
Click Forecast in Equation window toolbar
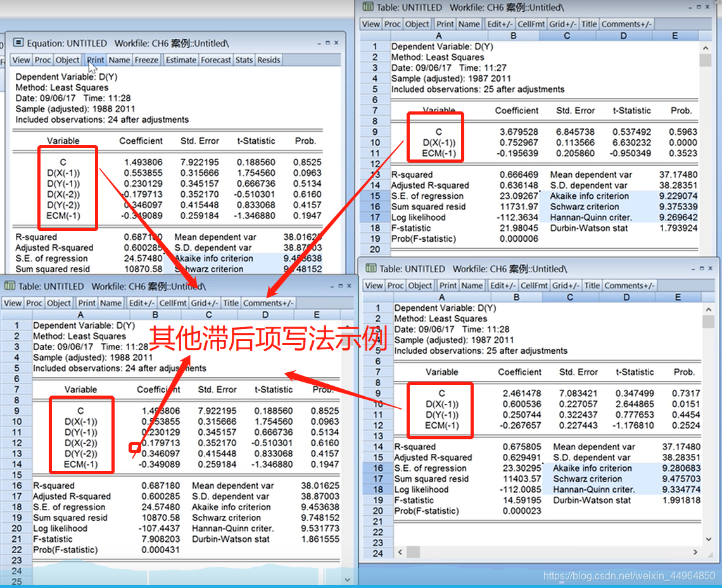point(216,59)
